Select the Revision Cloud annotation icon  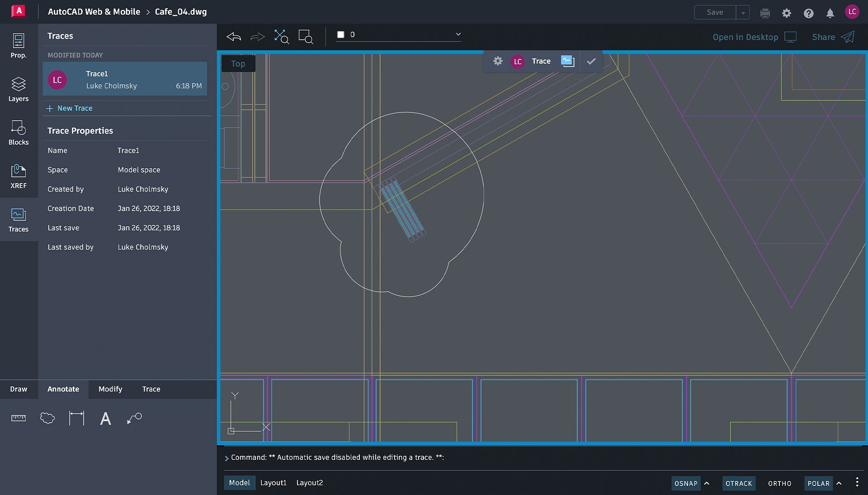[47, 418]
